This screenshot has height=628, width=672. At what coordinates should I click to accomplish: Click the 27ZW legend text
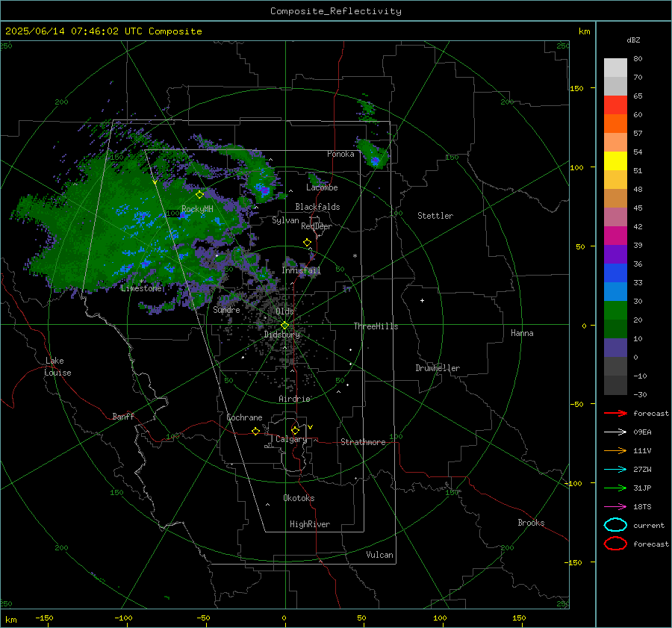(x=642, y=470)
